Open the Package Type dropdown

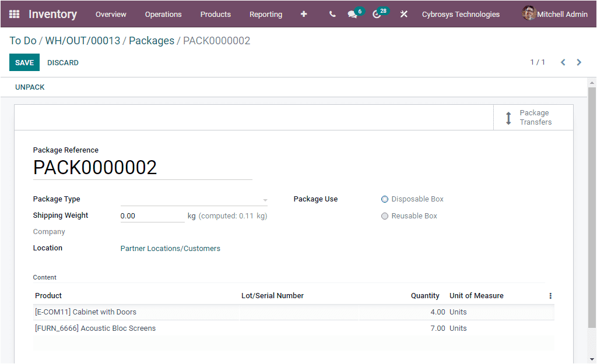265,199
